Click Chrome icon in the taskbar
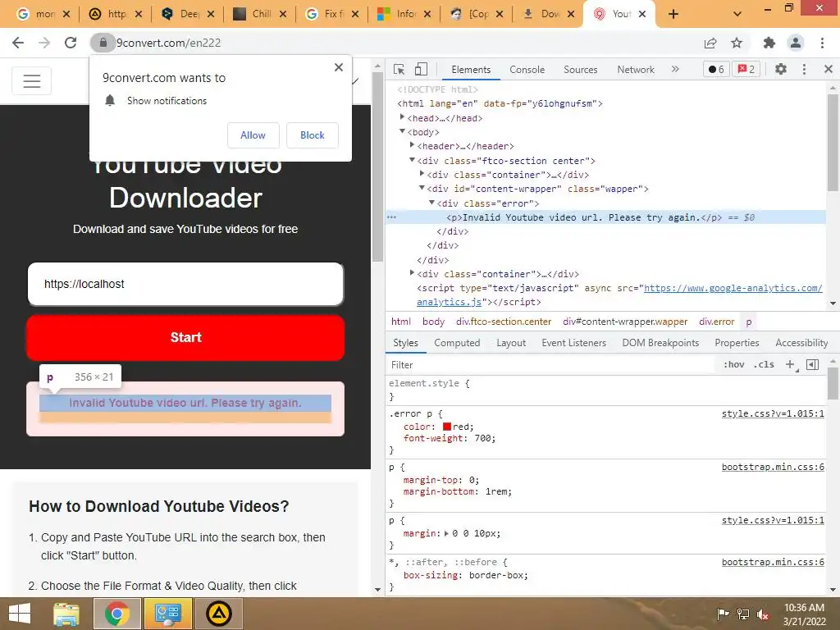Viewport: 840px width, 630px height. click(x=116, y=614)
